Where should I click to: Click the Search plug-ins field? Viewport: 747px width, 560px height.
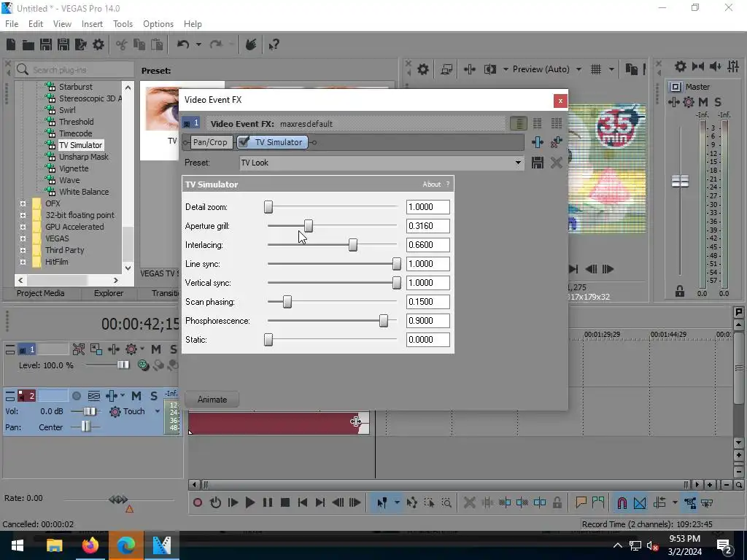pyautogui.click(x=74, y=70)
